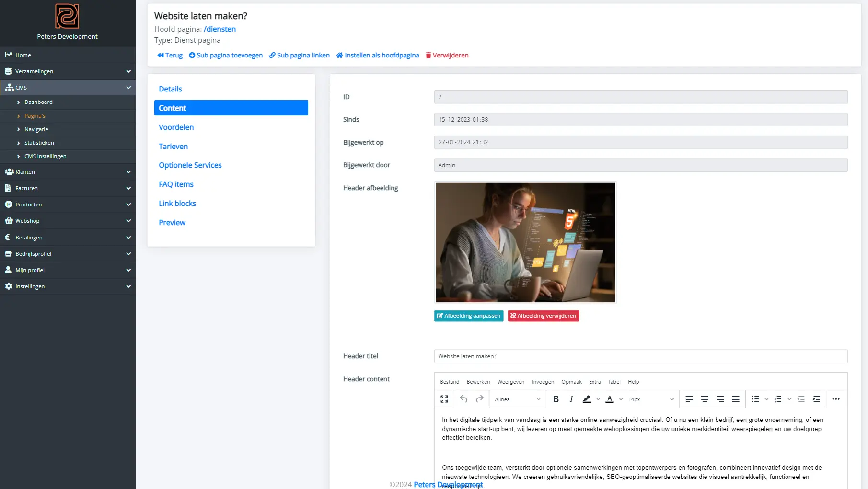Switch to the Tarieven tab
The image size is (868, 489).
[174, 146]
